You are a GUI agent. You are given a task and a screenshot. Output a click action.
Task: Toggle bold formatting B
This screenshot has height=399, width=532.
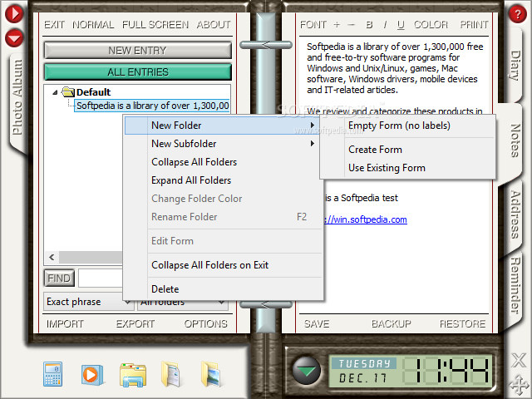369,24
